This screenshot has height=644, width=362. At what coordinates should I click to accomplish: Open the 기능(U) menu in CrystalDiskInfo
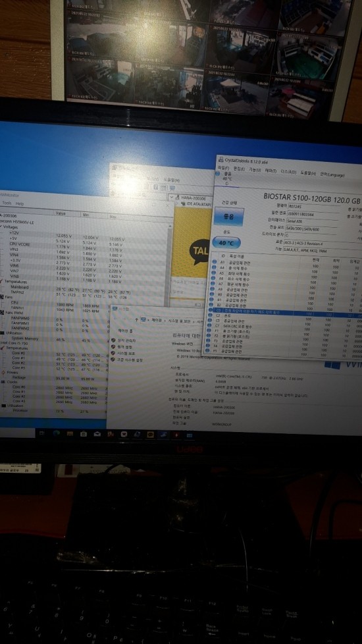coord(255,170)
